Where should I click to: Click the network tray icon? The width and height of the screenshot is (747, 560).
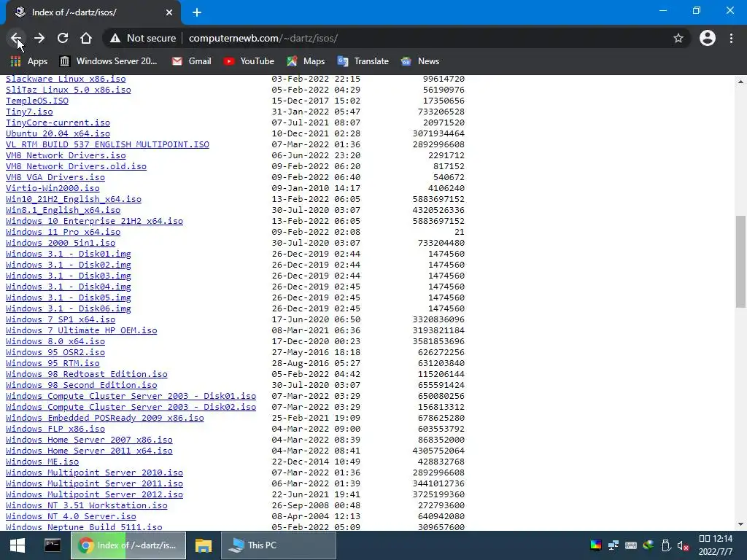pos(613,545)
